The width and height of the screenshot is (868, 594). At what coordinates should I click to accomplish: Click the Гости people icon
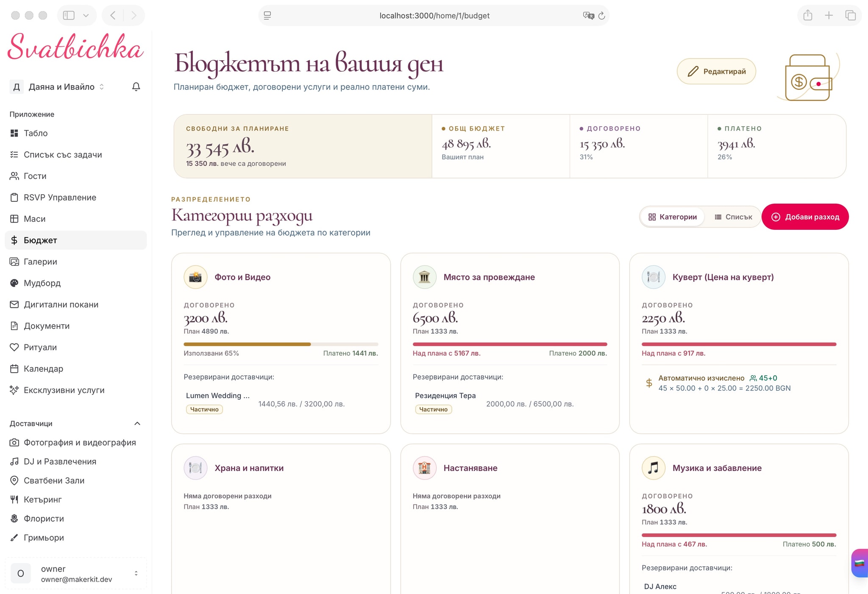point(14,176)
